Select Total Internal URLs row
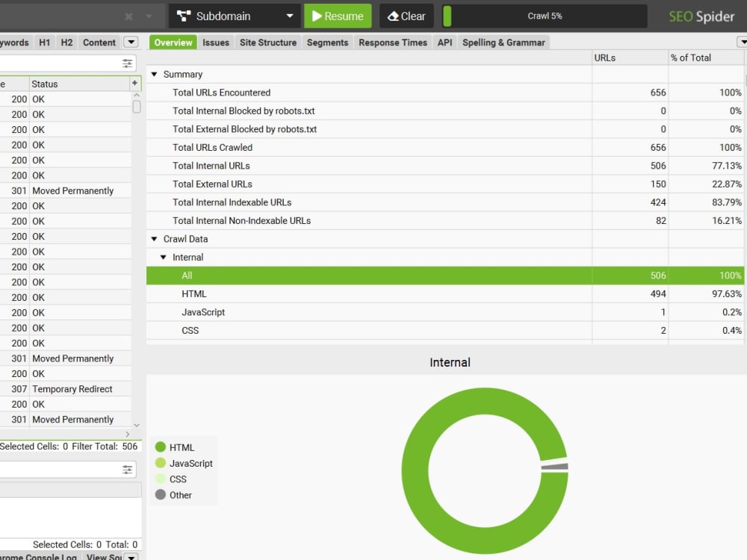This screenshot has height=560, width=747. (x=445, y=166)
